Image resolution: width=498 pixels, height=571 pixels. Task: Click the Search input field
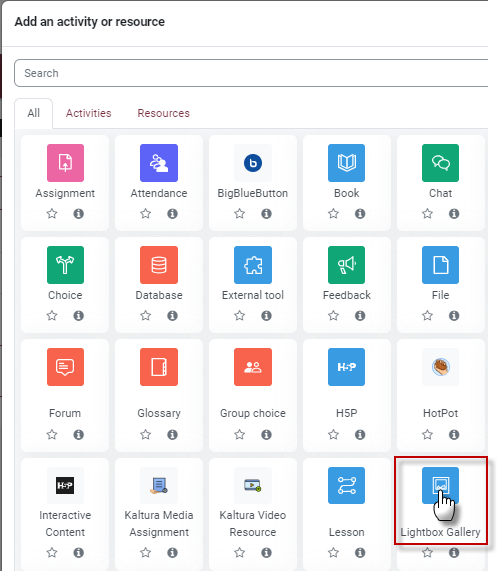point(251,73)
